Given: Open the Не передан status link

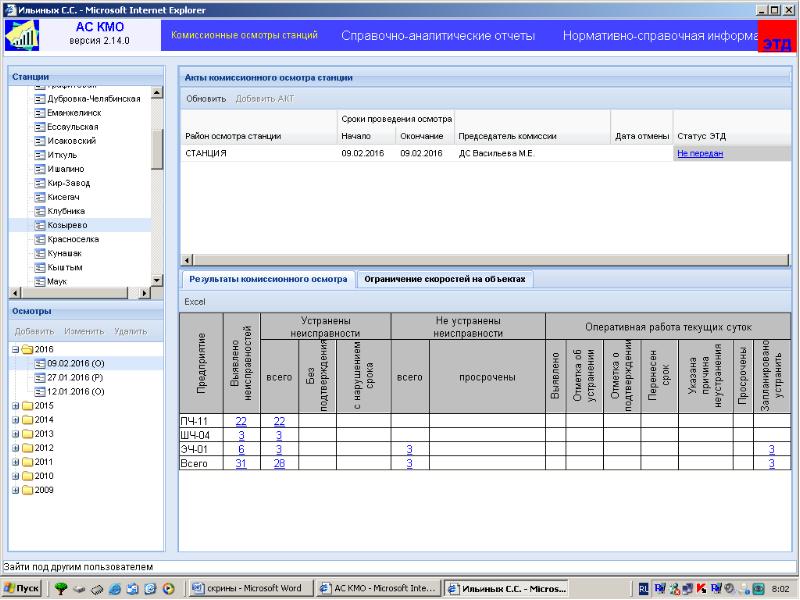Looking at the screenshot, I should [700, 153].
